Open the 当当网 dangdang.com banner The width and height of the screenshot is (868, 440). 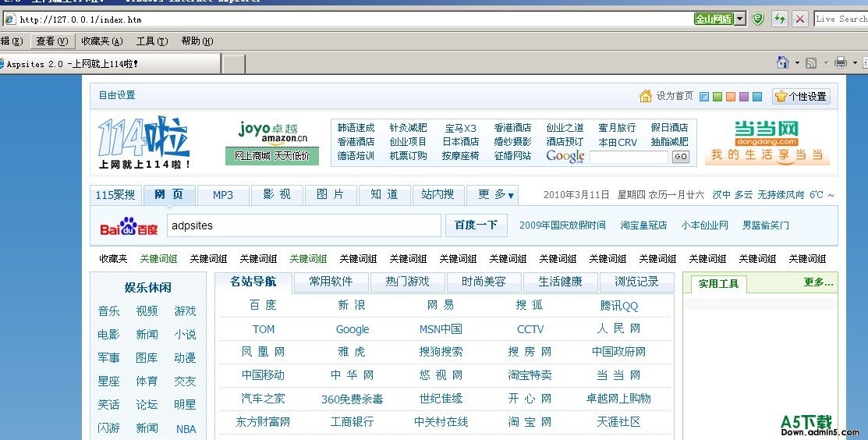[x=767, y=142]
